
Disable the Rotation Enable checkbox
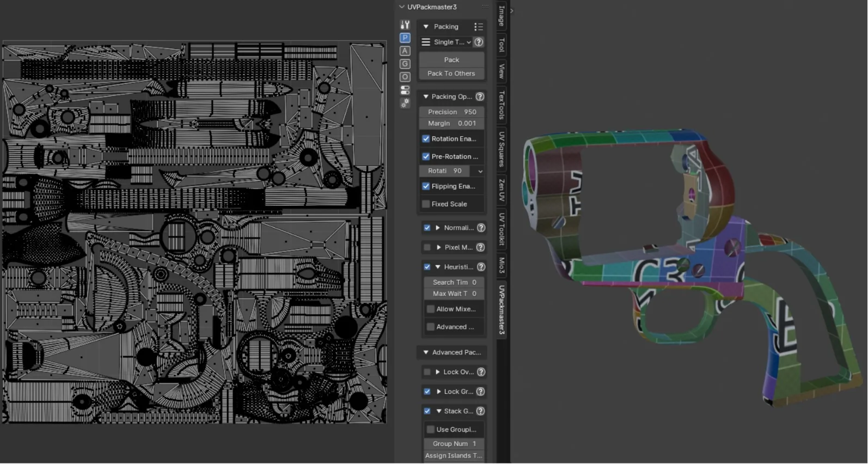[x=426, y=139]
